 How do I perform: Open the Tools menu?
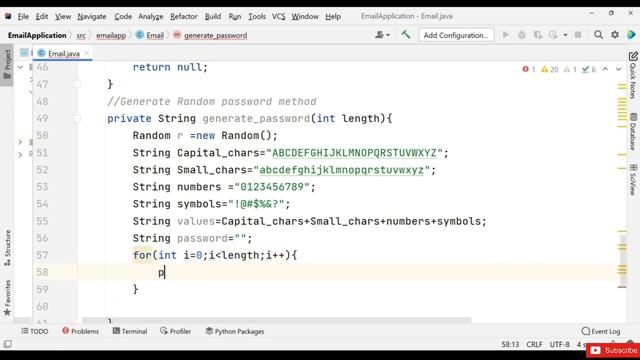tap(257, 16)
